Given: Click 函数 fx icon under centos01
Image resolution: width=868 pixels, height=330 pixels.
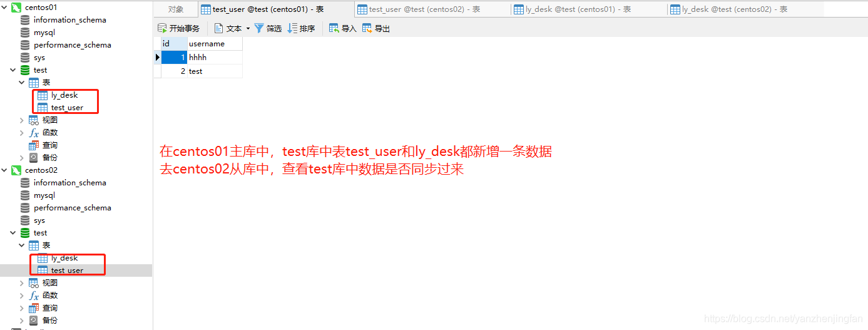Looking at the screenshot, I should coord(34,133).
